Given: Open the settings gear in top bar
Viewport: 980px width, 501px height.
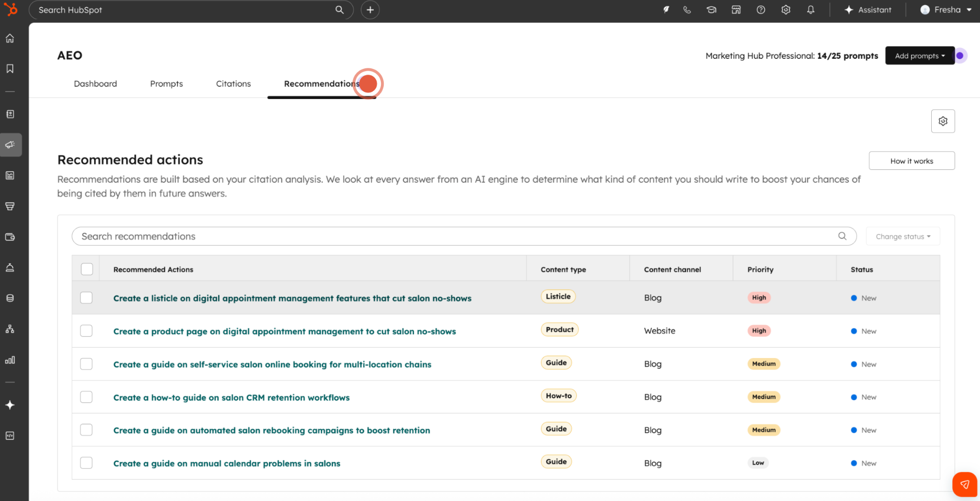Looking at the screenshot, I should point(786,10).
